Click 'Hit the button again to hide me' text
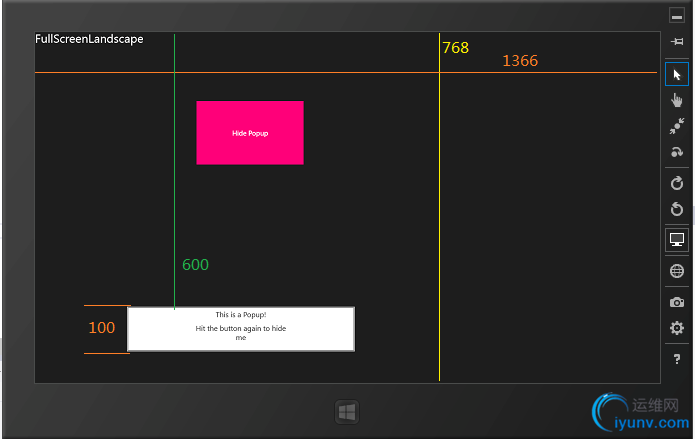The image size is (695, 439). click(241, 333)
